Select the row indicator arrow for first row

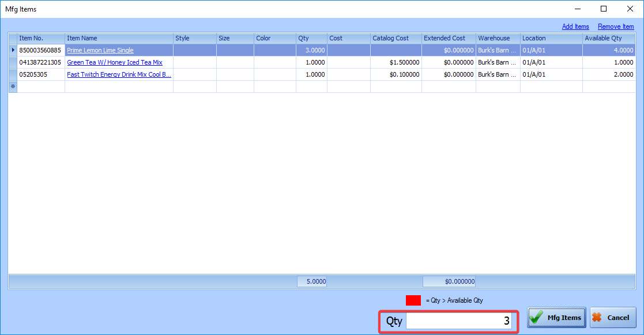(13, 50)
